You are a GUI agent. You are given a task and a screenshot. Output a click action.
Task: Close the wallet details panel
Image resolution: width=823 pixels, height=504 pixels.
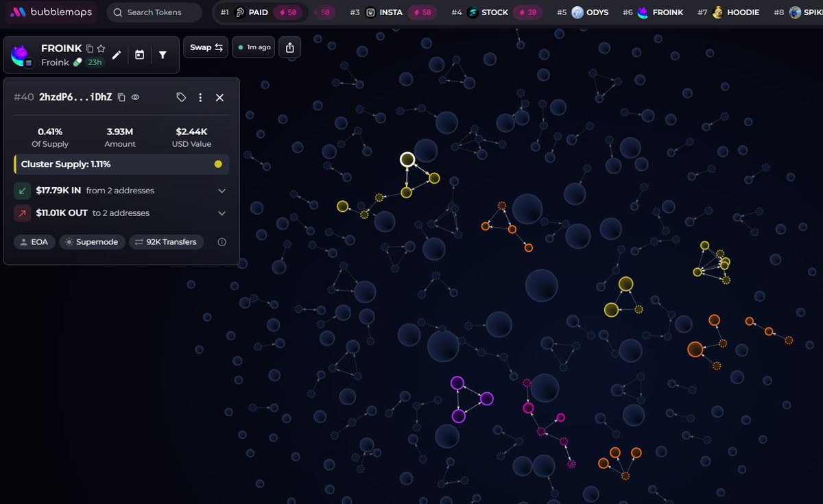click(219, 97)
